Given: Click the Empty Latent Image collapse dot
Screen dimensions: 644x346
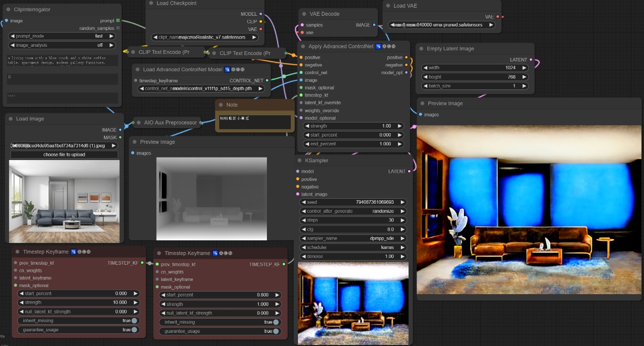Looking at the screenshot, I should click(421, 49).
